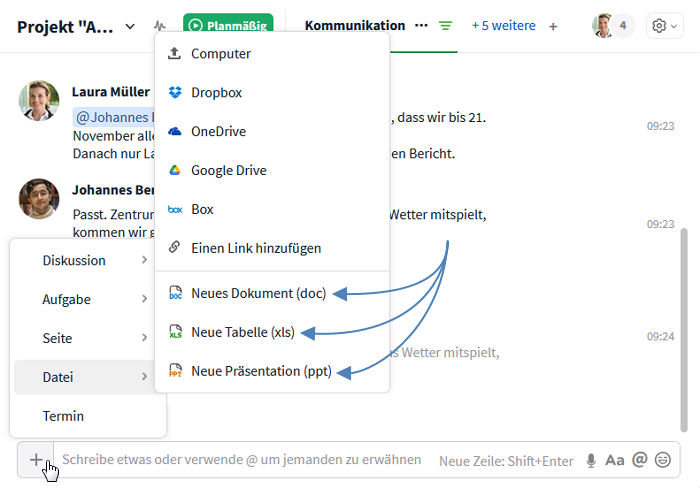Open the +5 weitere tabs link
This screenshot has width=700, height=488.
point(503,26)
